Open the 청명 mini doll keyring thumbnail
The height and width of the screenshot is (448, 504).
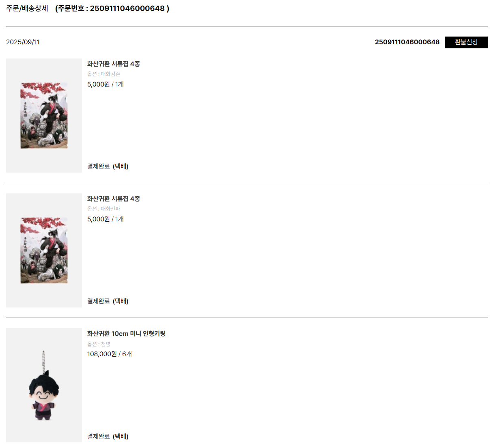point(44,385)
